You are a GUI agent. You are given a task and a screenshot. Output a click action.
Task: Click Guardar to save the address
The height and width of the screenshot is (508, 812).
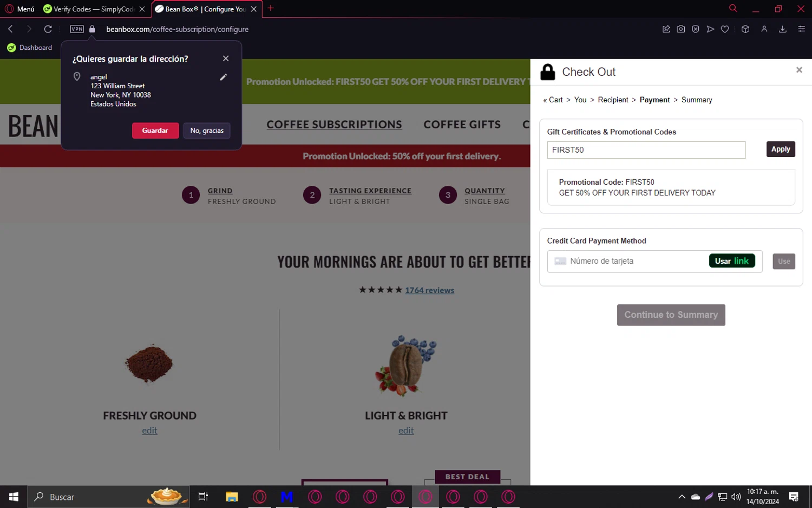click(x=155, y=131)
